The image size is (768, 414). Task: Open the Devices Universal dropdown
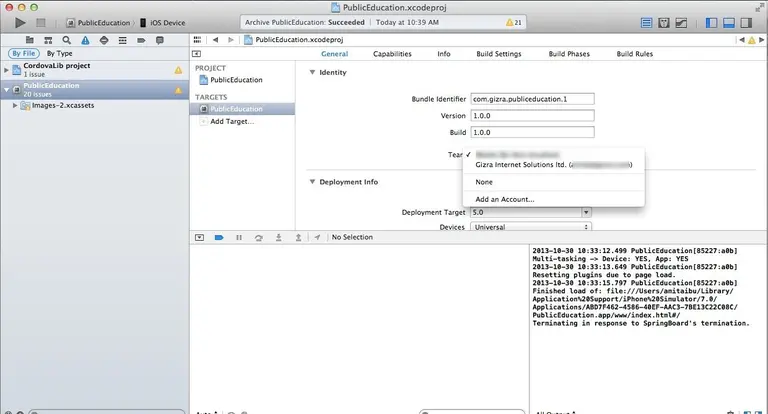pos(530,227)
